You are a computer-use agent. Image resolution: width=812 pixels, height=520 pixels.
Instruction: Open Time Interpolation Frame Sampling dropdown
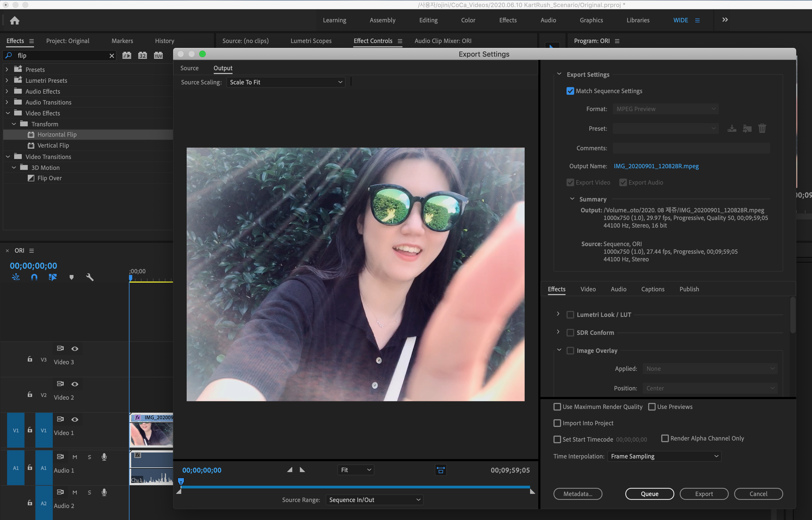click(664, 456)
